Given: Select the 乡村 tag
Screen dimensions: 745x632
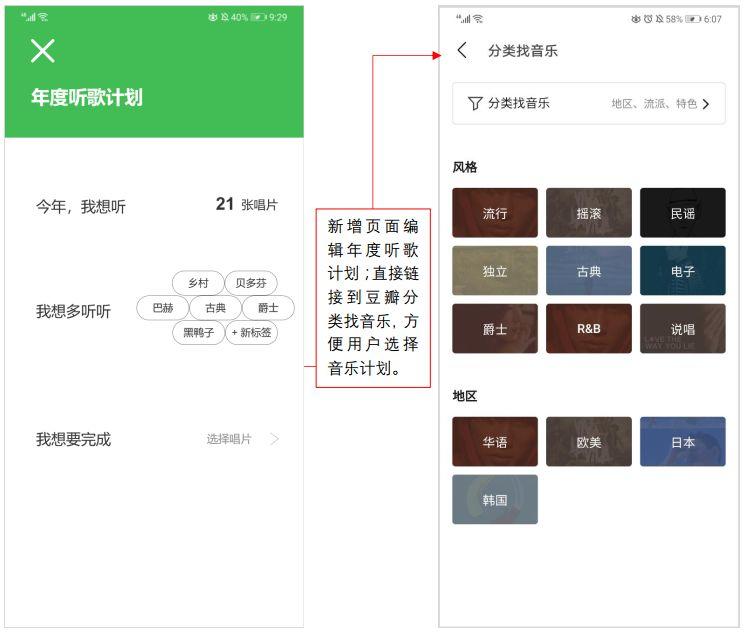Looking at the screenshot, I should click(x=198, y=283).
